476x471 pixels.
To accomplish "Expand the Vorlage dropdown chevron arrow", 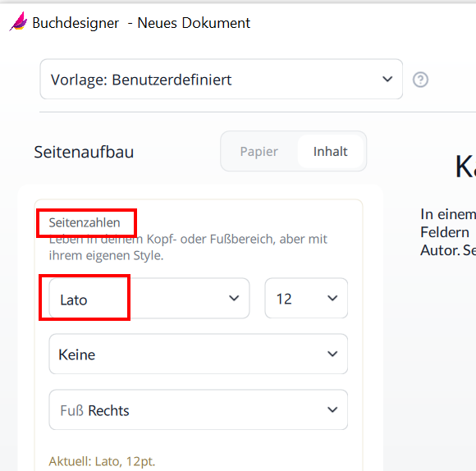I will pos(387,80).
